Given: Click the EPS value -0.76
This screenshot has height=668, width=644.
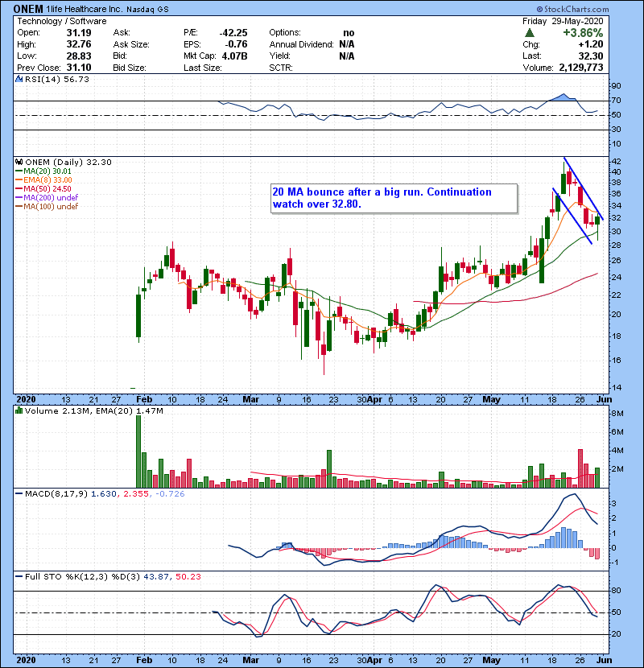Looking at the screenshot, I should tap(237, 44).
